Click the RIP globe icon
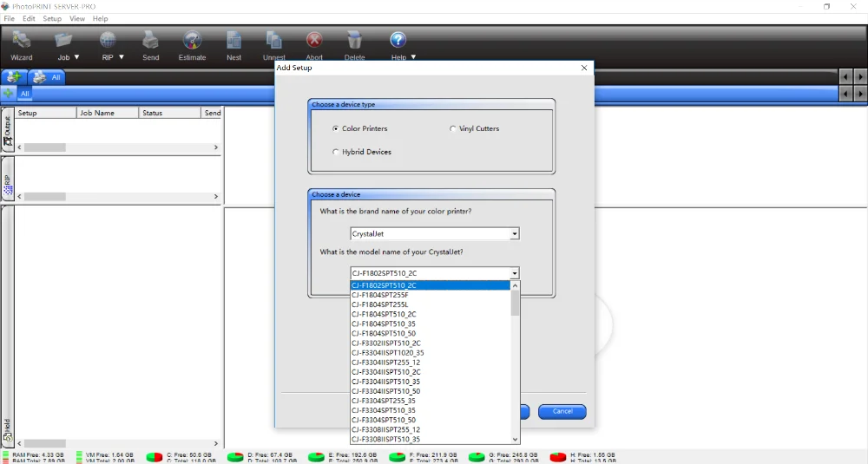868x464 pixels. click(108, 41)
